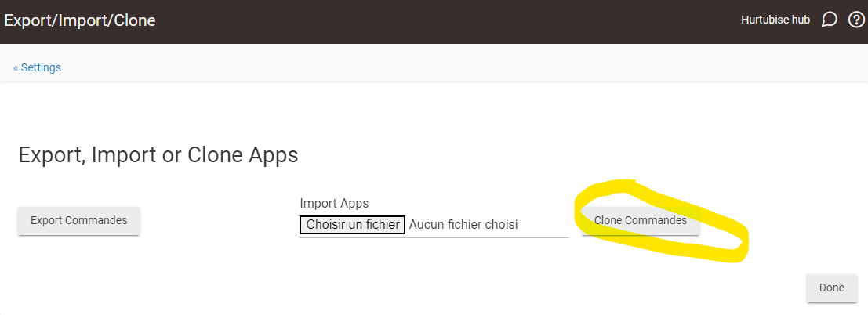Viewport: 868px width, 315px height.
Task: Click the double chevron « before Settings
Action: click(16, 67)
